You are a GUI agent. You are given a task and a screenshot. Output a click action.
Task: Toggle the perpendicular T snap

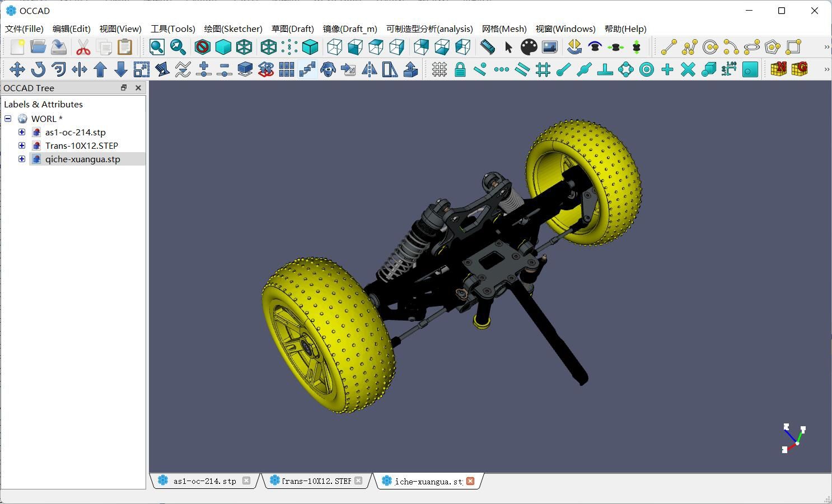coord(605,69)
